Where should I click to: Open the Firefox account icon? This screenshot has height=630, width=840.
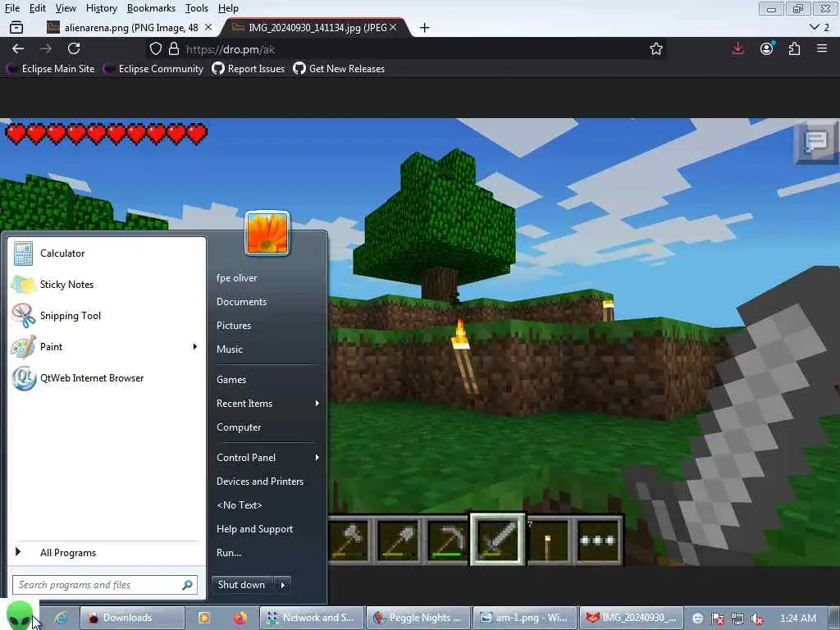pyautogui.click(x=767, y=48)
